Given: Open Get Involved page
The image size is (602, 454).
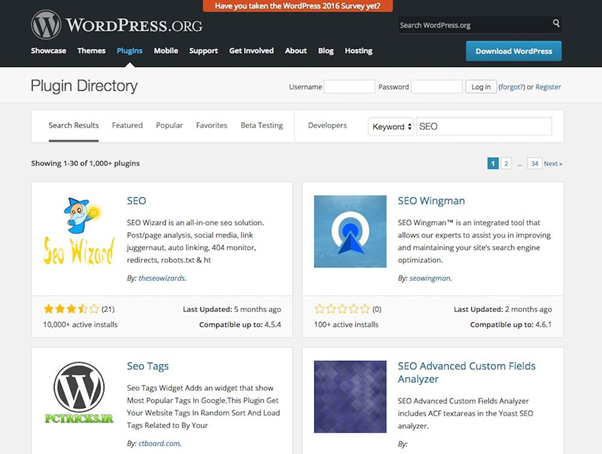Looking at the screenshot, I should tap(251, 51).
